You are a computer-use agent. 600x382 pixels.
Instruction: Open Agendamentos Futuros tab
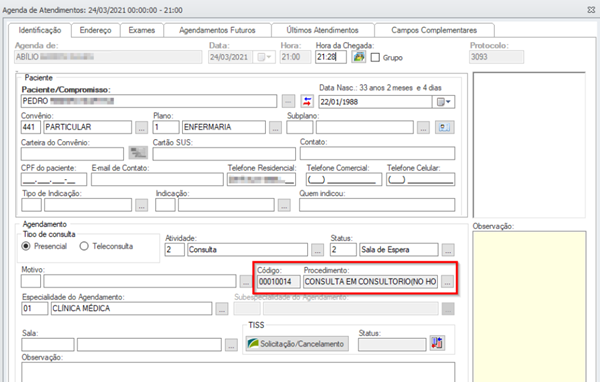217,30
